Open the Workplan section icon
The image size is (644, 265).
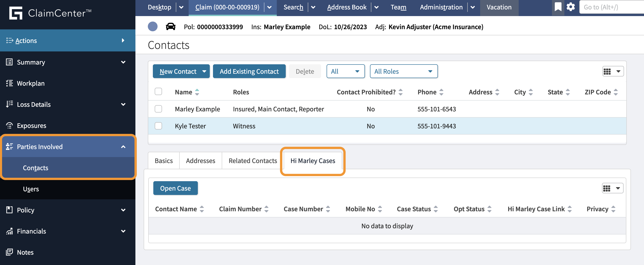click(x=9, y=83)
